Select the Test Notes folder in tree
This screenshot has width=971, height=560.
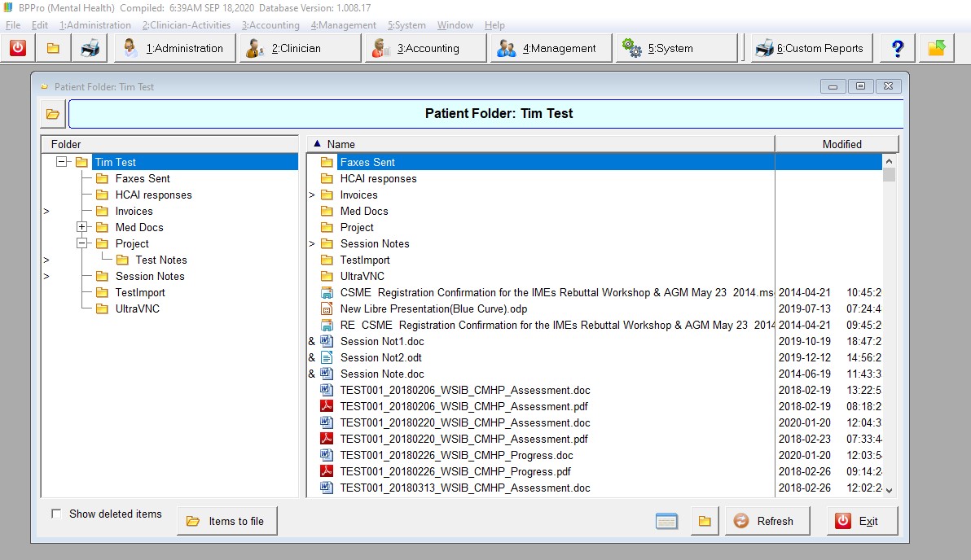pyautogui.click(x=160, y=260)
